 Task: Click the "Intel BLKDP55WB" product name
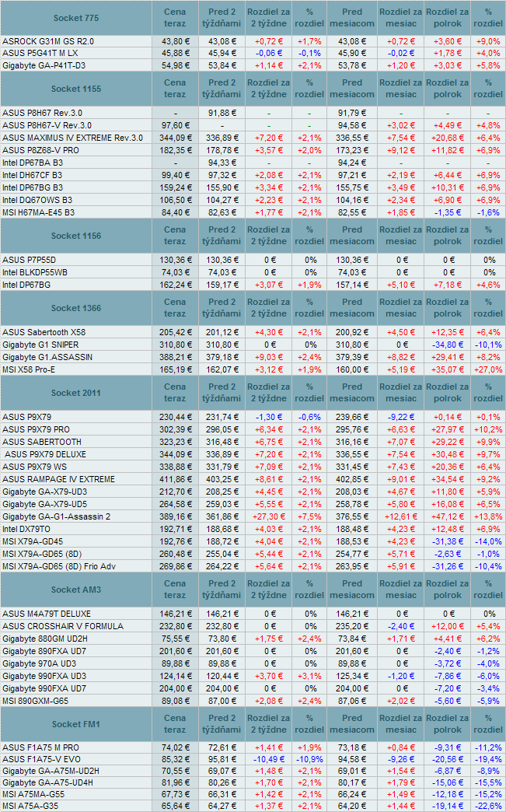coord(33,272)
